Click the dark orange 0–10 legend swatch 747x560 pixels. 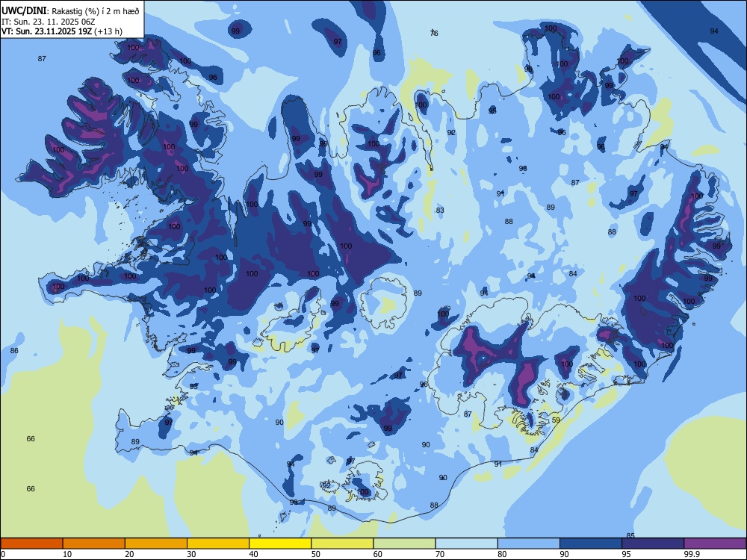pyautogui.click(x=31, y=544)
